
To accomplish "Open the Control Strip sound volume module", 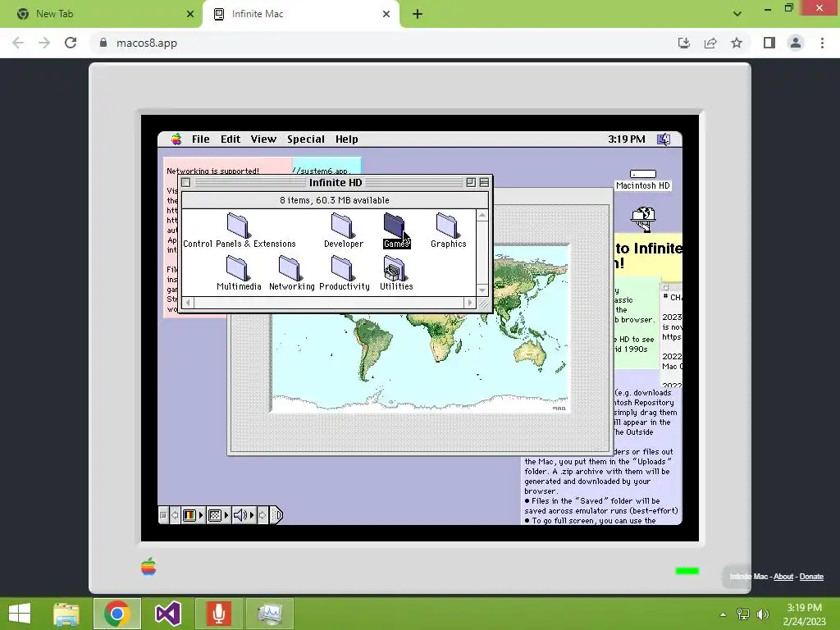I will tap(243, 515).
